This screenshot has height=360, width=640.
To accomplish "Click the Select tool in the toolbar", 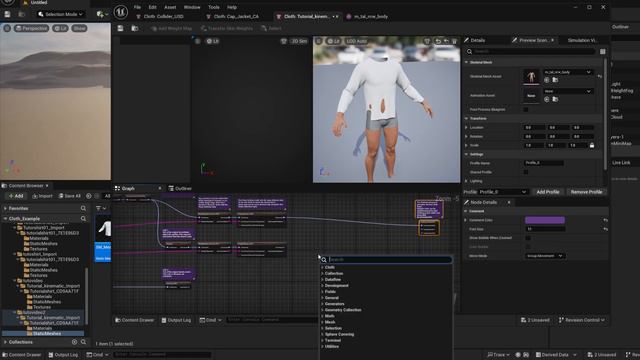I will [x=271, y=29].
